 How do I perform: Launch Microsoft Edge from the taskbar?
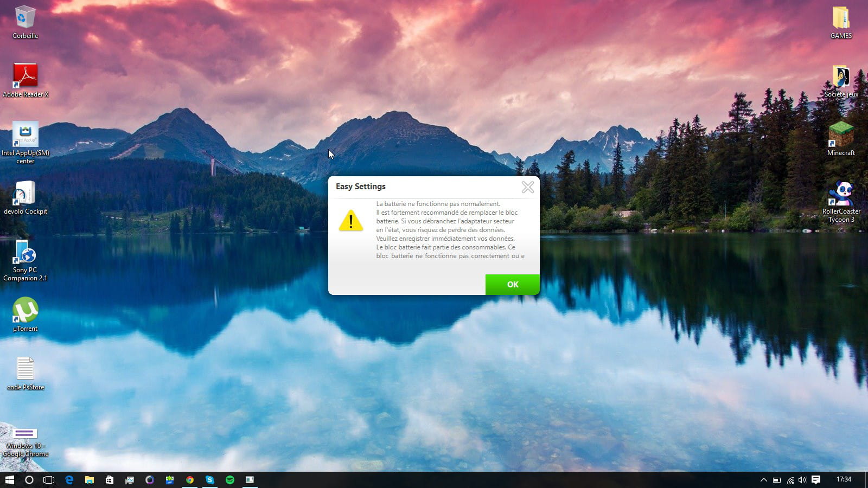click(x=69, y=480)
